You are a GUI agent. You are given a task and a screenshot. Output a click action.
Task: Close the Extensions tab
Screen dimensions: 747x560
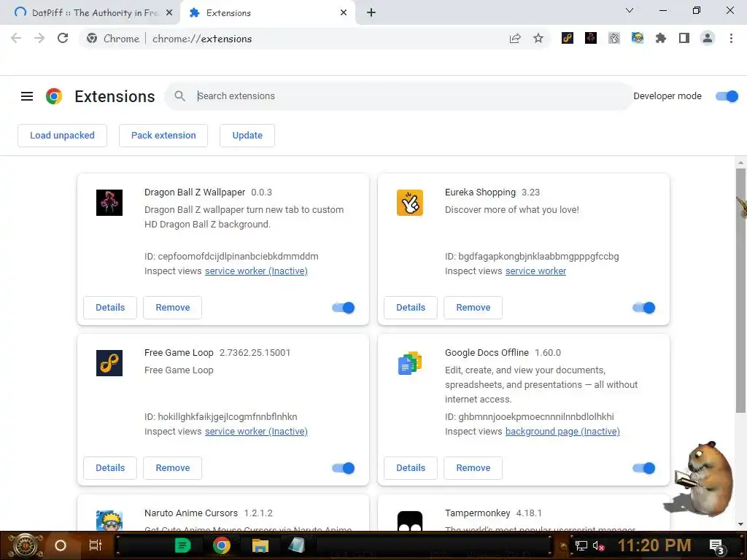click(x=344, y=13)
